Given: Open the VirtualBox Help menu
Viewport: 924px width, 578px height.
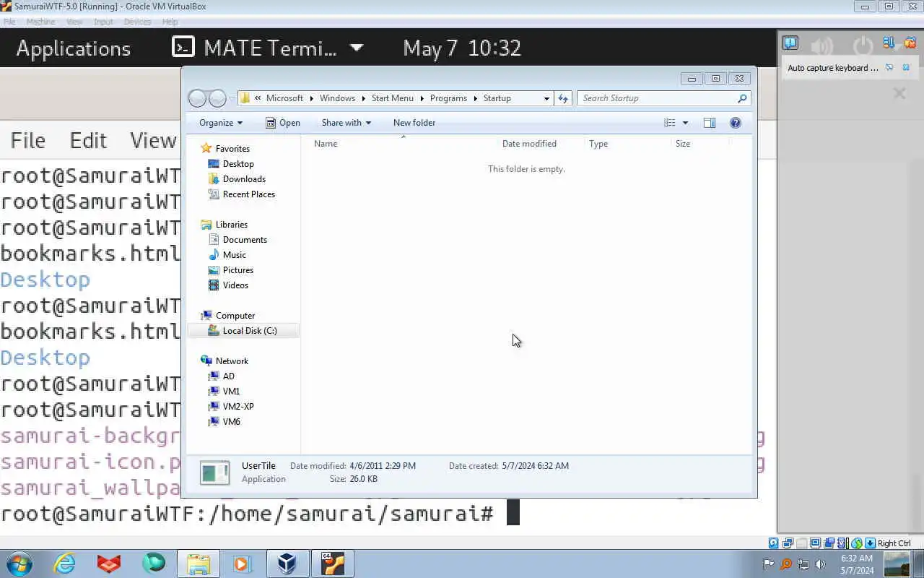Looking at the screenshot, I should [170, 22].
